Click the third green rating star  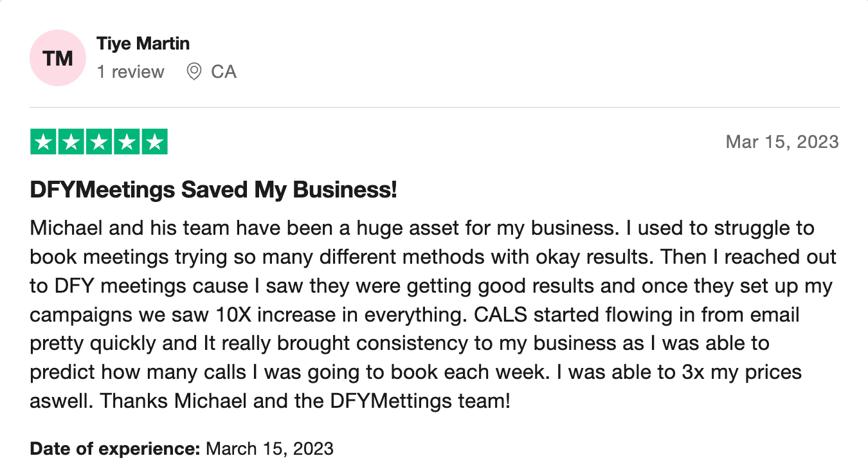(99, 142)
